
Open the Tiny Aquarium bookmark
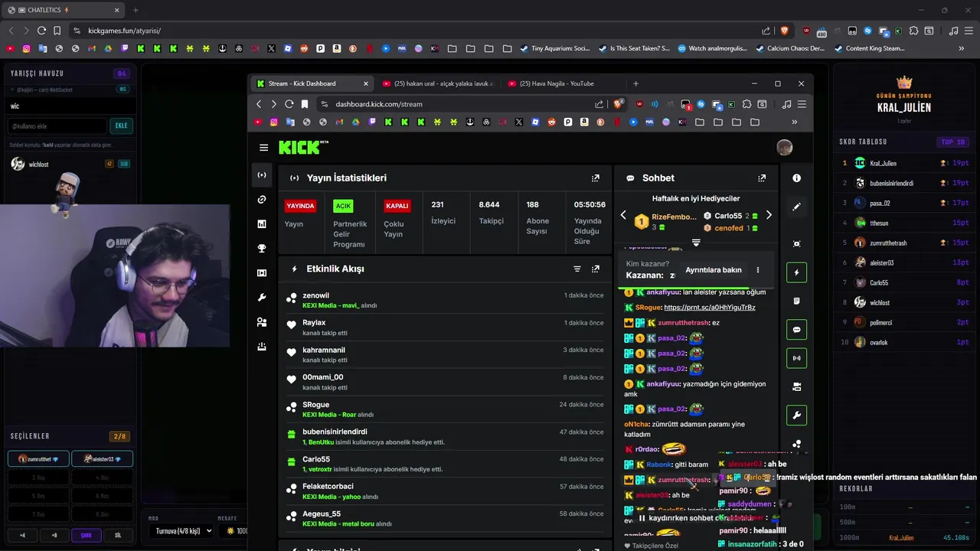(555, 48)
